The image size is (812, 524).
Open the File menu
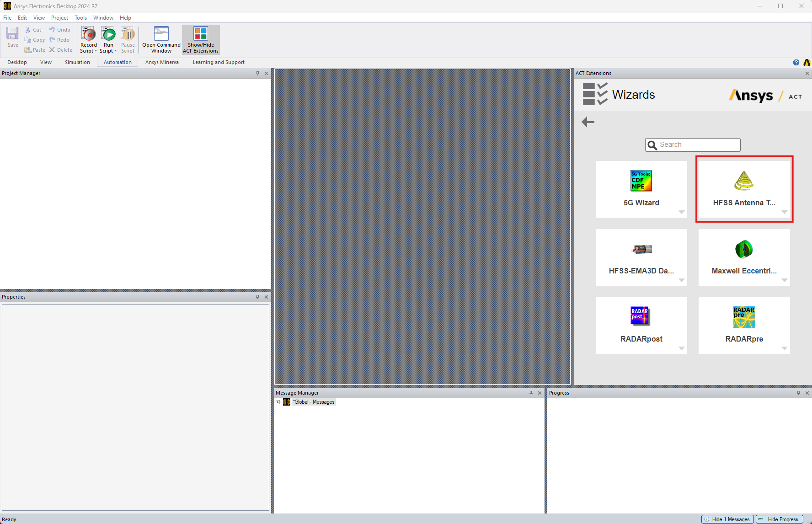click(7, 18)
